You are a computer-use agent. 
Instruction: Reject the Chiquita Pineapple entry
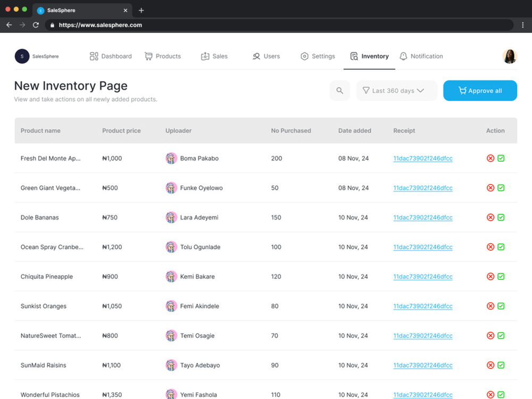[491, 276]
